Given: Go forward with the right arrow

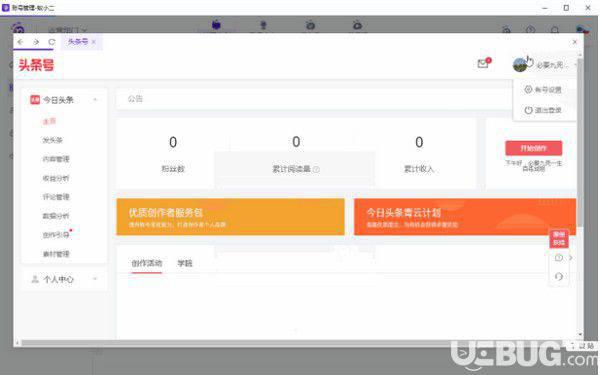Looking at the screenshot, I should click(x=36, y=42).
